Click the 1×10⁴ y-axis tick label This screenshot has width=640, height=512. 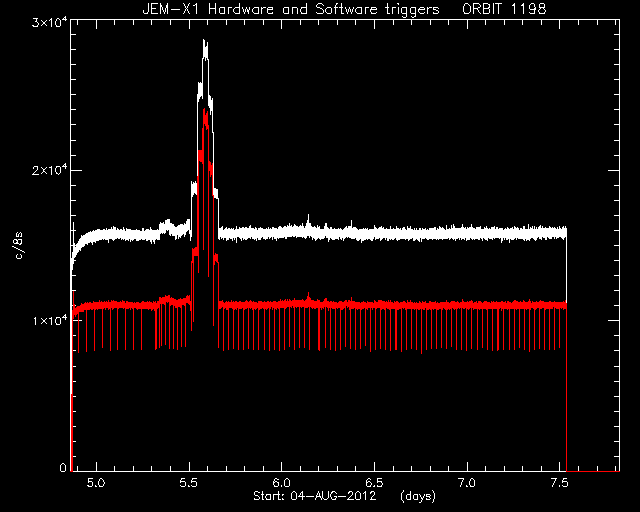point(49,319)
